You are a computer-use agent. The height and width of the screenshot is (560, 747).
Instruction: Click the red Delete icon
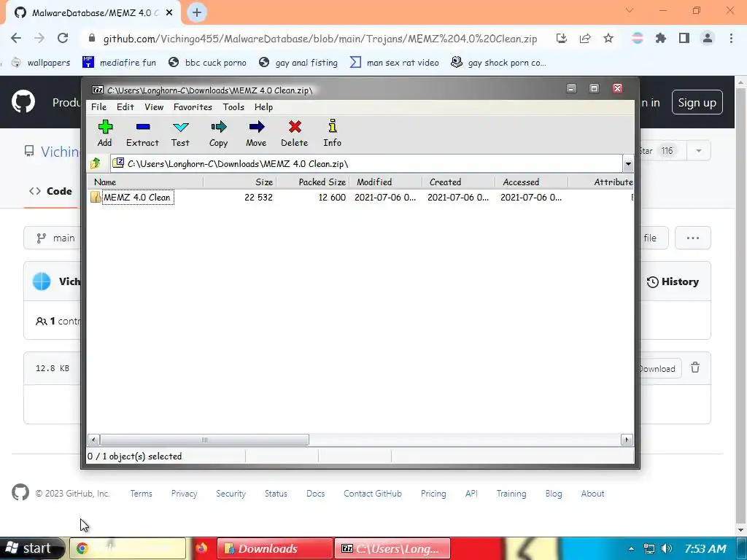(x=295, y=133)
